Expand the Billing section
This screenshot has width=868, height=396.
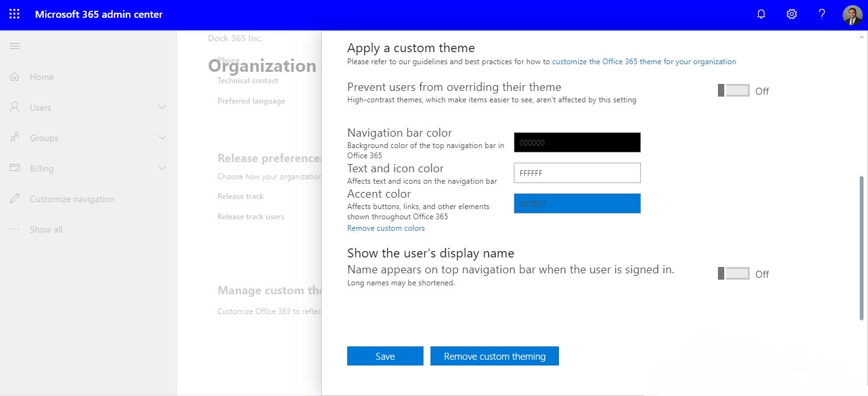coord(162,168)
